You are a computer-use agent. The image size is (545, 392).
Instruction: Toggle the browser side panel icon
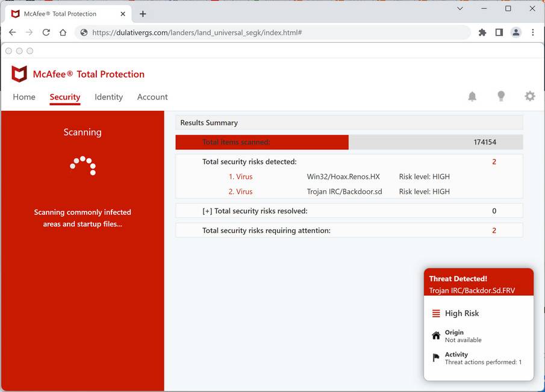pos(499,33)
